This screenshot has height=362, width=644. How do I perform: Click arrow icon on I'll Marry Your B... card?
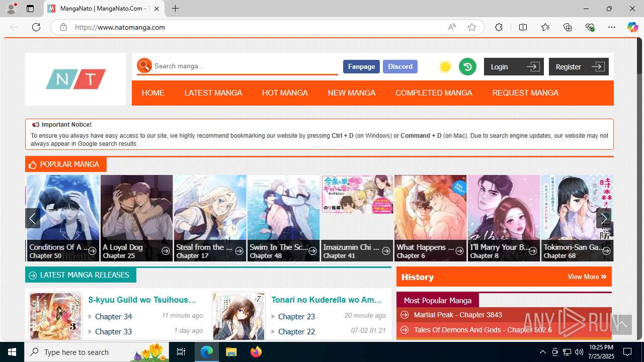[x=533, y=251]
